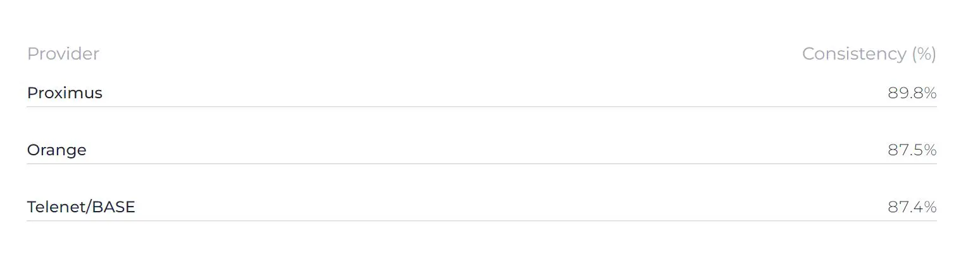
Task: Click blank area below Telenet/BASE divider
Action: point(482,243)
